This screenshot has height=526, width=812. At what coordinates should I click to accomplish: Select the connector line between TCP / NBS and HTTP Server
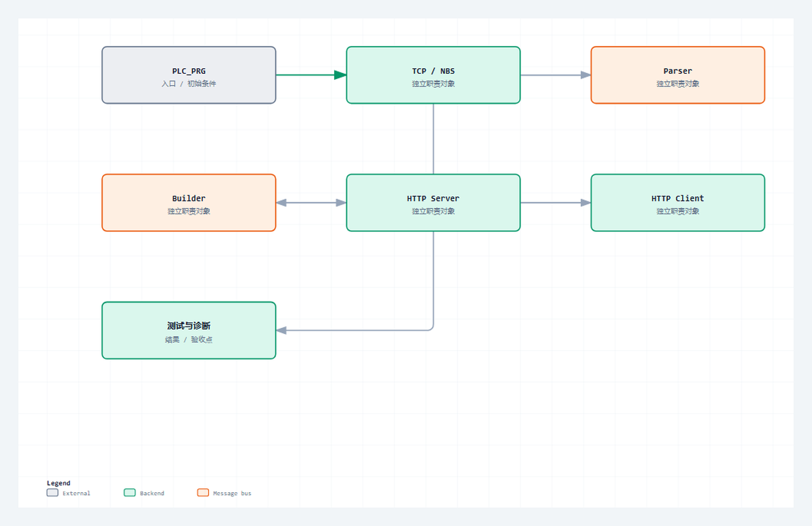click(x=433, y=139)
